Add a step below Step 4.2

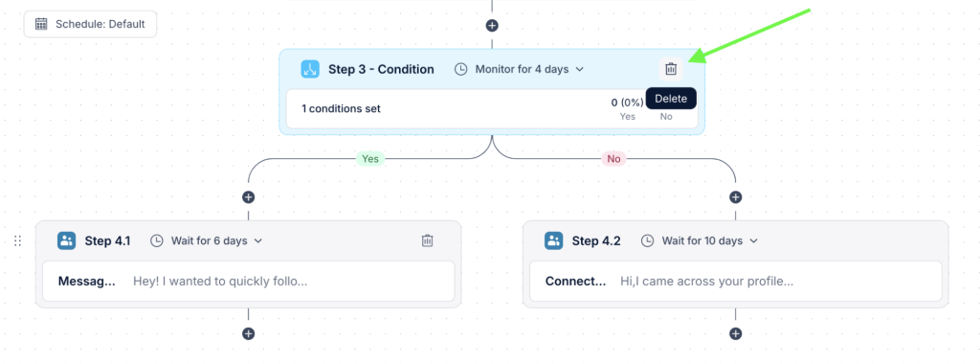click(x=736, y=333)
